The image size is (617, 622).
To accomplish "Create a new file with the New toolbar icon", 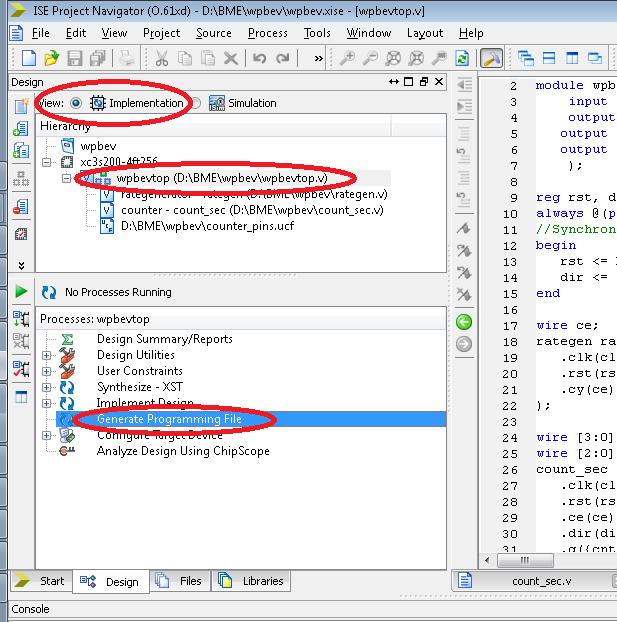I will click(x=29, y=58).
